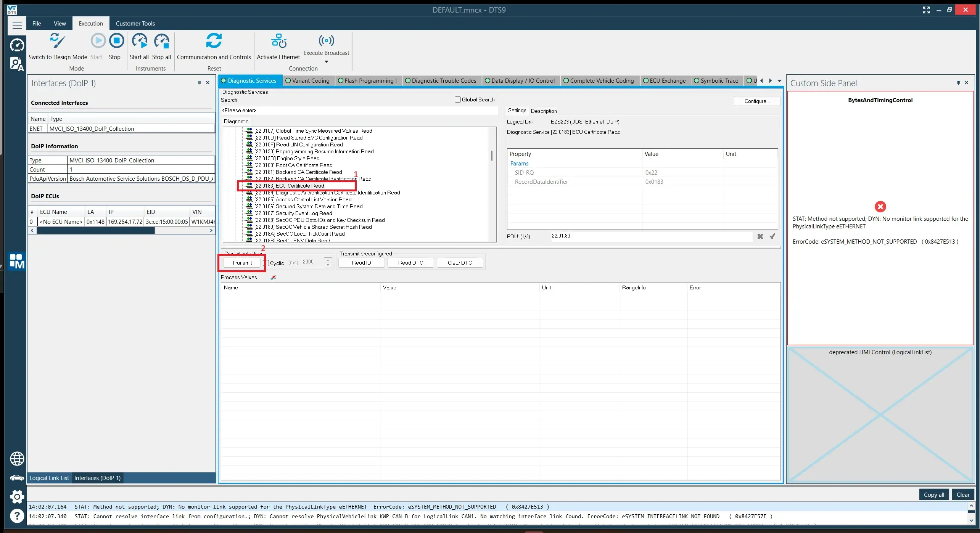
Task: Click the Activate Ethernet icon
Action: 279,41
